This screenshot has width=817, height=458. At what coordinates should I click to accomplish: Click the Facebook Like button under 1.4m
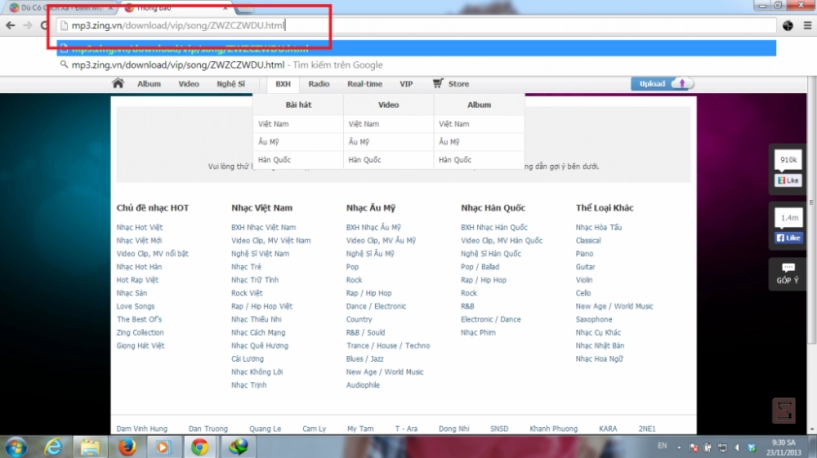coord(788,238)
